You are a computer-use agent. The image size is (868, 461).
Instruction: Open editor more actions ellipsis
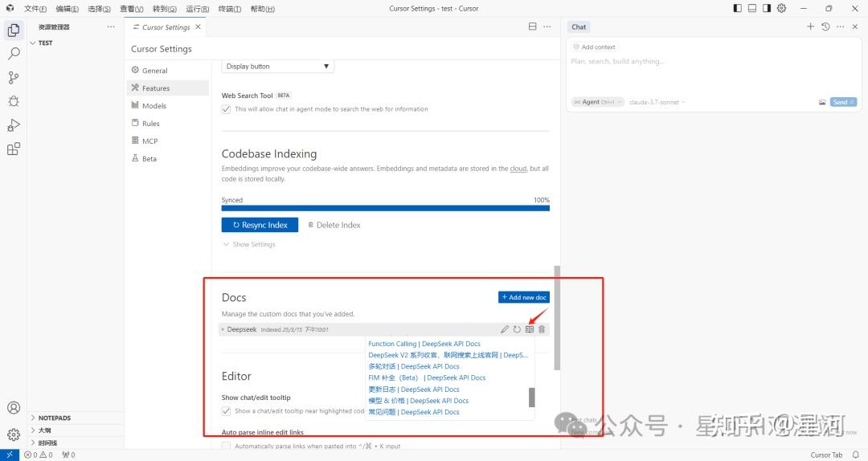point(547,27)
